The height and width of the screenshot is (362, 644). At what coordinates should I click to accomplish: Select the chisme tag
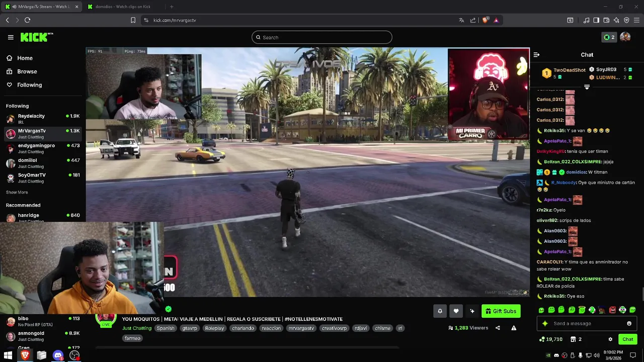(x=383, y=328)
